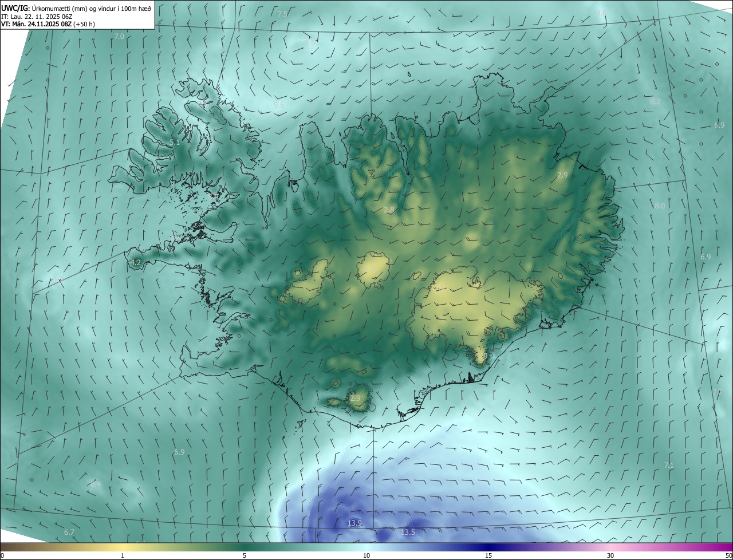This screenshot has height=560, width=733.
Task: Click the 8.0 value label on the map
Action: tap(660, 206)
